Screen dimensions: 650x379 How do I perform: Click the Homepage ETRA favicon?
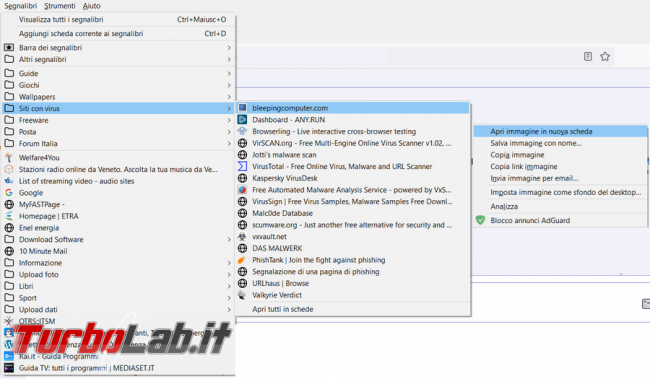click(x=9, y=216)
